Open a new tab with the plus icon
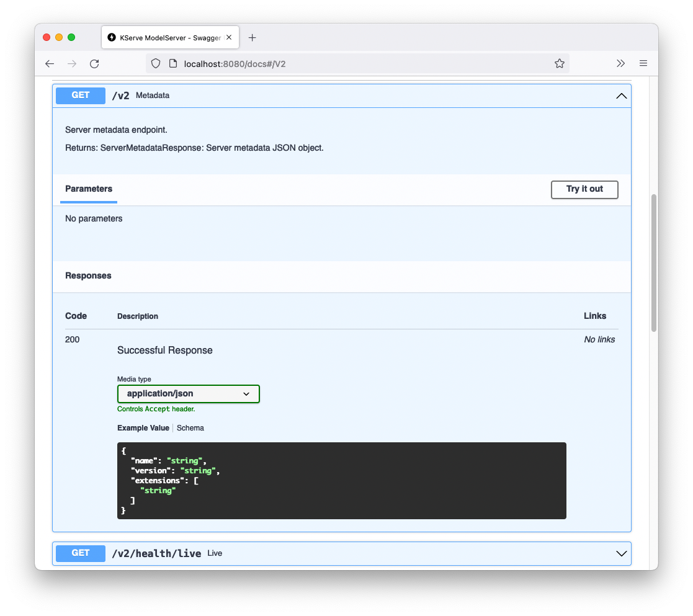 click(x=252, y=37)
